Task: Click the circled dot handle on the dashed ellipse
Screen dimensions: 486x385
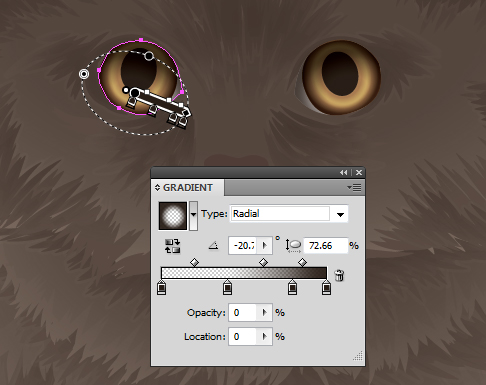Action: tap(84, 74)
